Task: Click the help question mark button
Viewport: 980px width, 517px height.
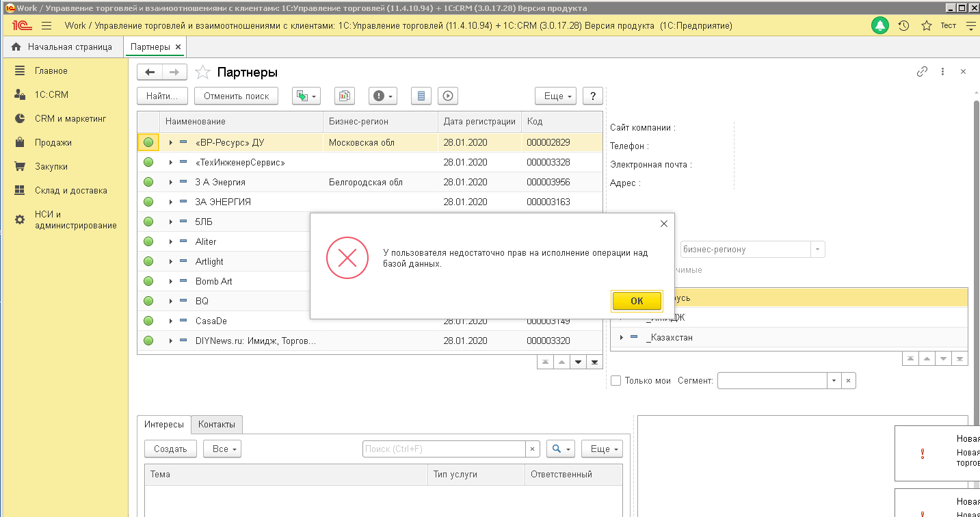Action: coord(592,96)
